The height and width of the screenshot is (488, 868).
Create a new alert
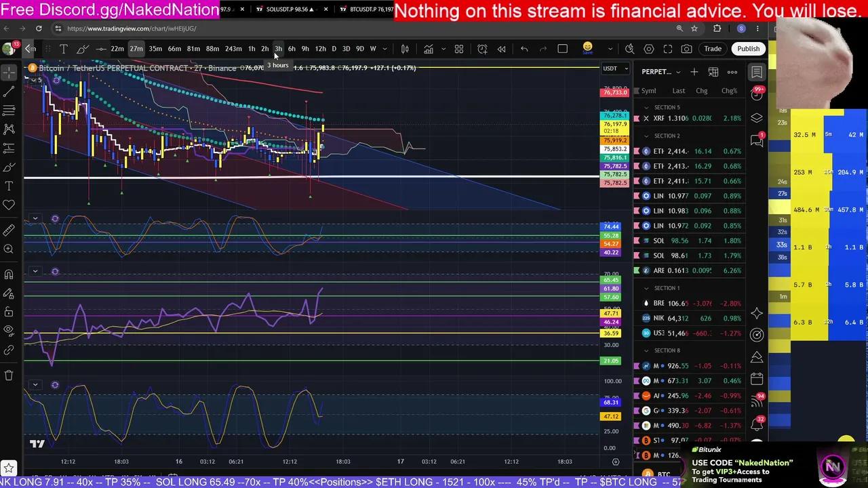482,49
